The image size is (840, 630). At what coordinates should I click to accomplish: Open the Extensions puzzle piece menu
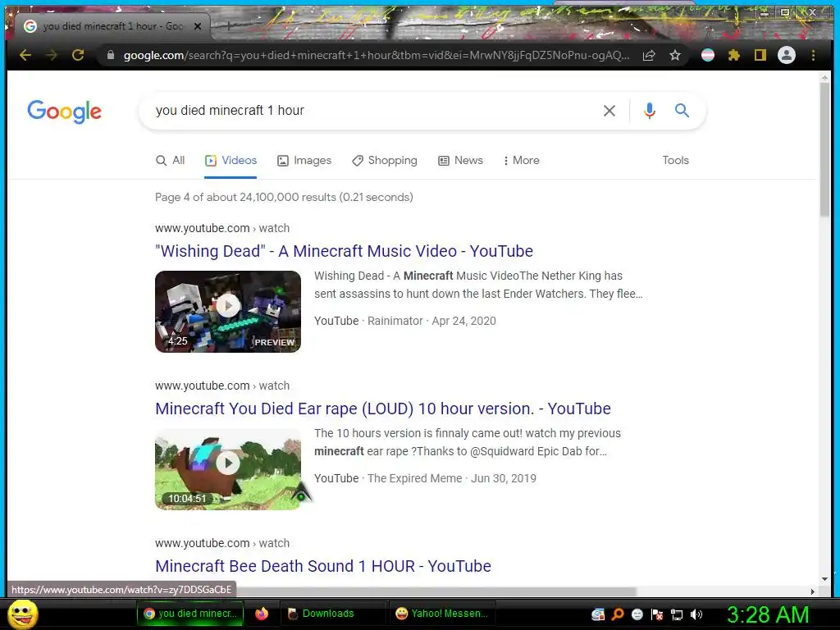click(x=734, y=55)
